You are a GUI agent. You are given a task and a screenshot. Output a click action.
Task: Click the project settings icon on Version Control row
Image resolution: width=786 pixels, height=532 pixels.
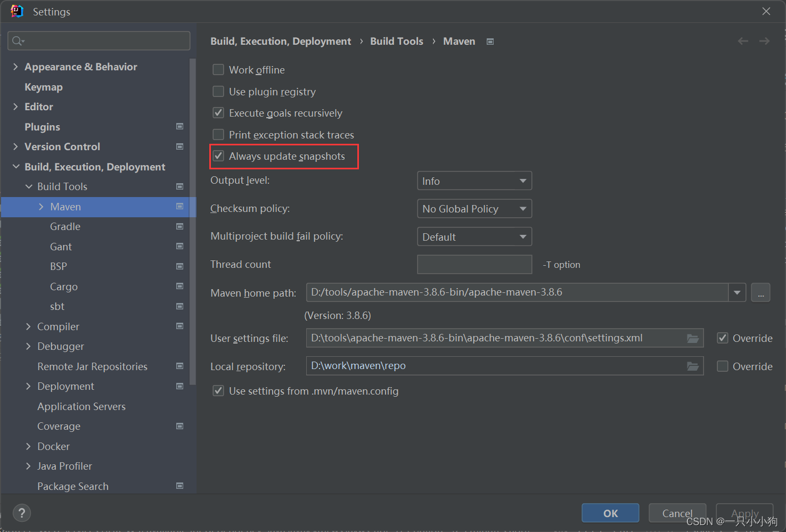[180, 146]
